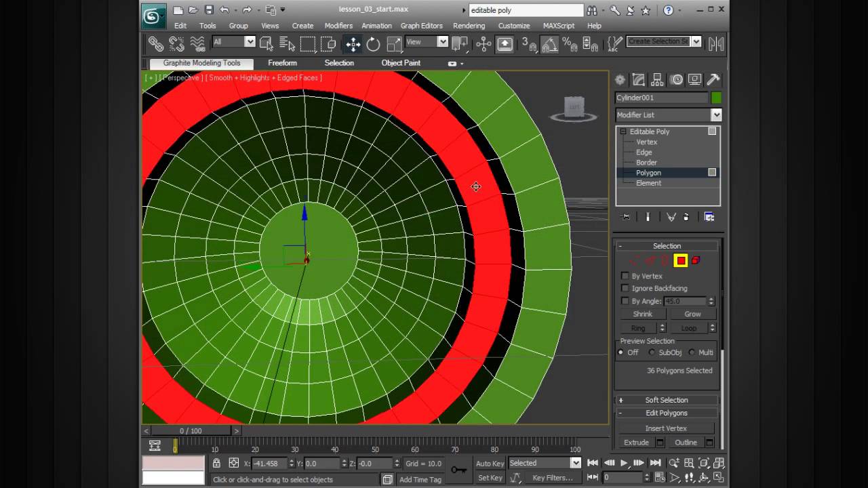Viewport: 868px width, 488px height.
Task: Switch to Element sub-object selection icon
Action: [696, 260]
